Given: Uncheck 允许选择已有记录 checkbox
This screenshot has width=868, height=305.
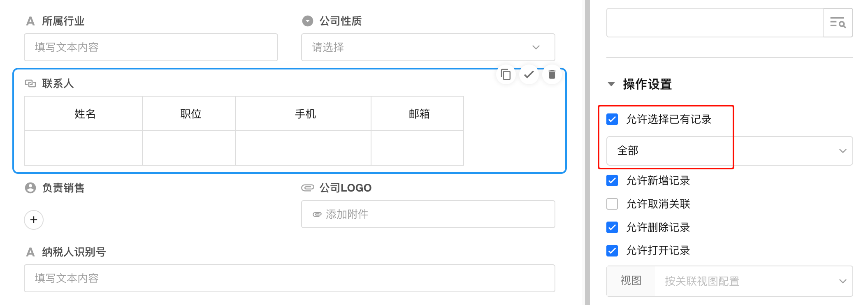Looking at the screenshot, I should click(612, 119).
